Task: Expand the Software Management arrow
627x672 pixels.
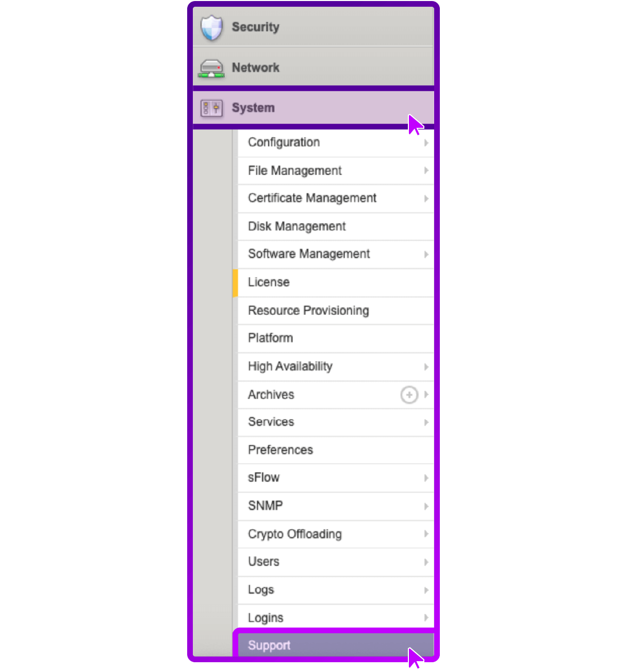Action: pos(426,254)
